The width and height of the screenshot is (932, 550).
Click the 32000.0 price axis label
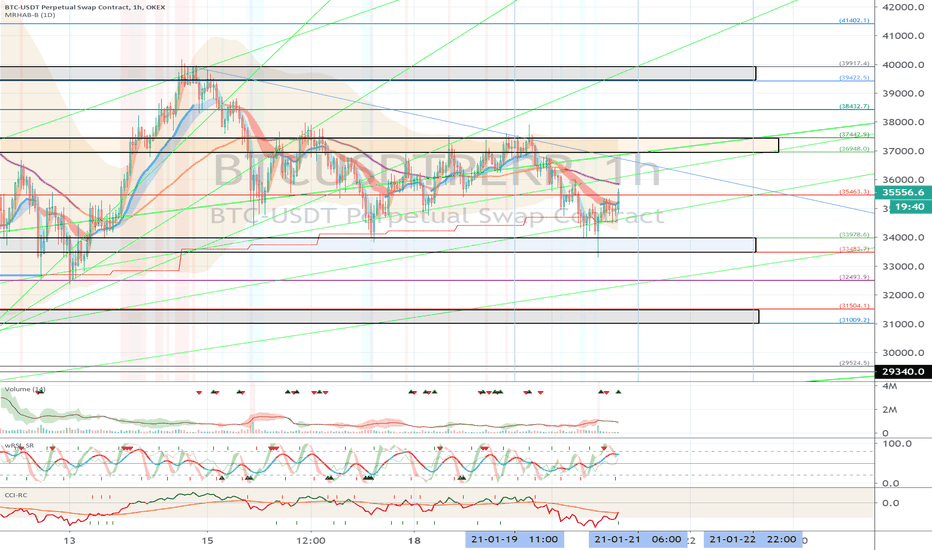[x=903, y=295]
